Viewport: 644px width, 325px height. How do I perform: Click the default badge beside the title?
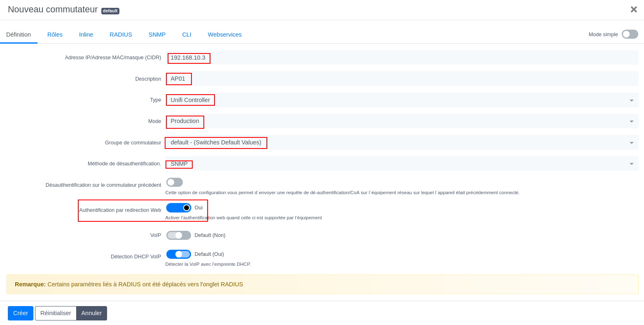coord(110,11)
